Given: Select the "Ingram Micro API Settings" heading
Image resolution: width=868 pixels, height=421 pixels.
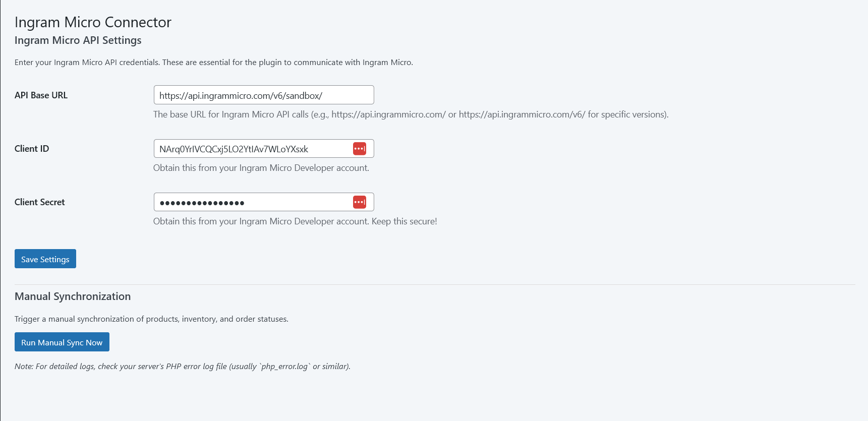Looking at the screenshot, I should coord(78,40).
